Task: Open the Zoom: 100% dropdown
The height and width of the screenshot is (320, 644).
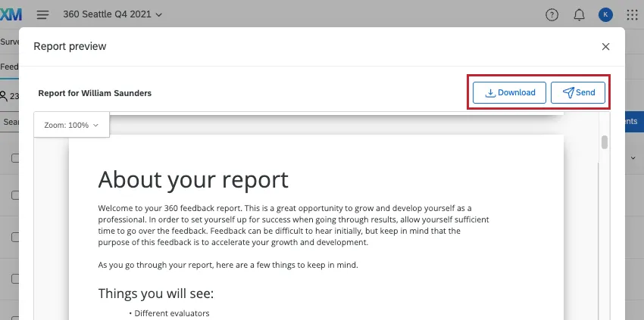Action: pyautogui.click(x=71, y=125)
